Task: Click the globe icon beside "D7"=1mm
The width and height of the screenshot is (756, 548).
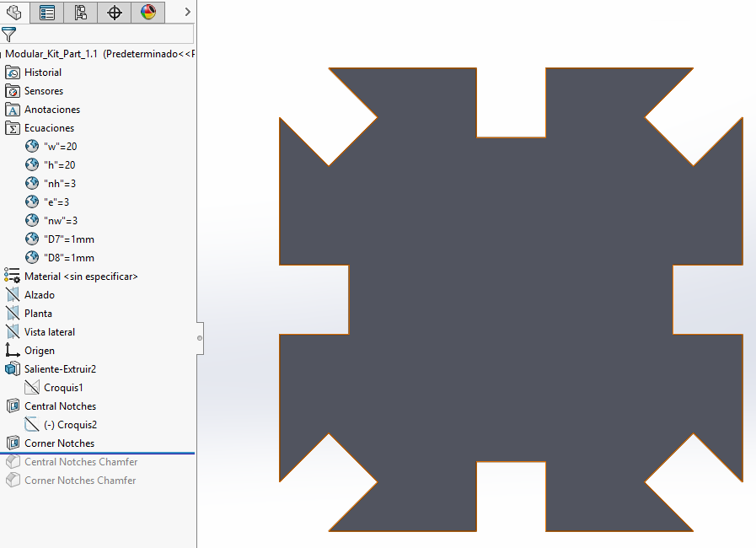Action: pyautogui.click(x=32, y=239)
